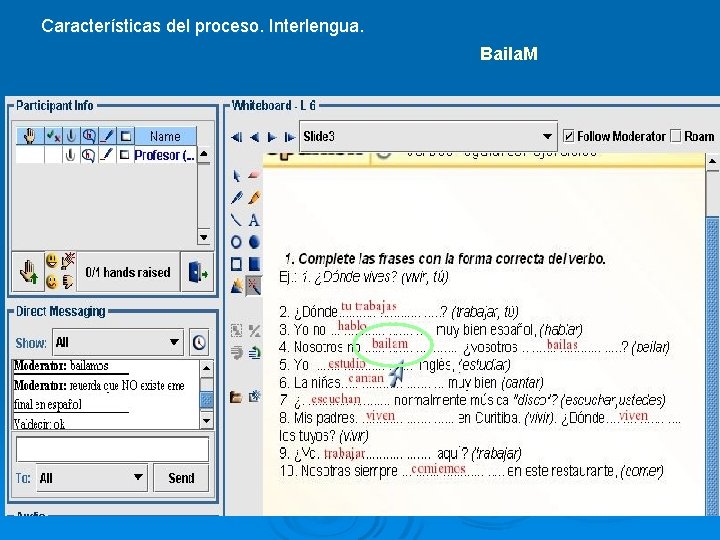Select the orange highlighter tool
The image size is (720, 540).
[x=254, y=198]
